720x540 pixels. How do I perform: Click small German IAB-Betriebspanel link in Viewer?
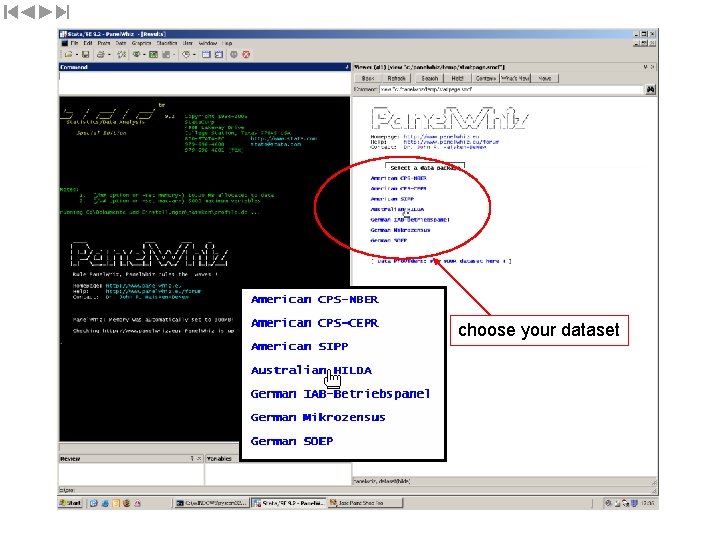tap(410, 220)
